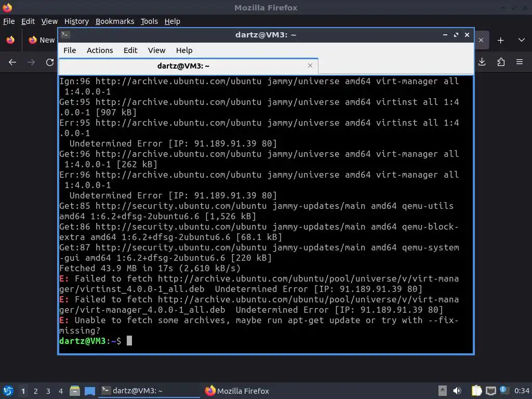Open the terminal Actions menu
This screenshot has width=532, height=399.
click(x=100, y=50)
